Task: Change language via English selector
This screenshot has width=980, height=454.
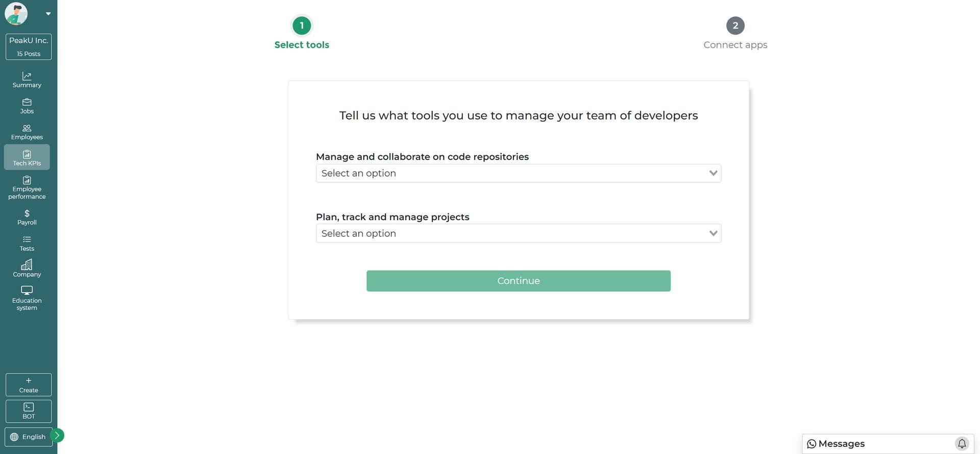Action: (x=28, y=437)
